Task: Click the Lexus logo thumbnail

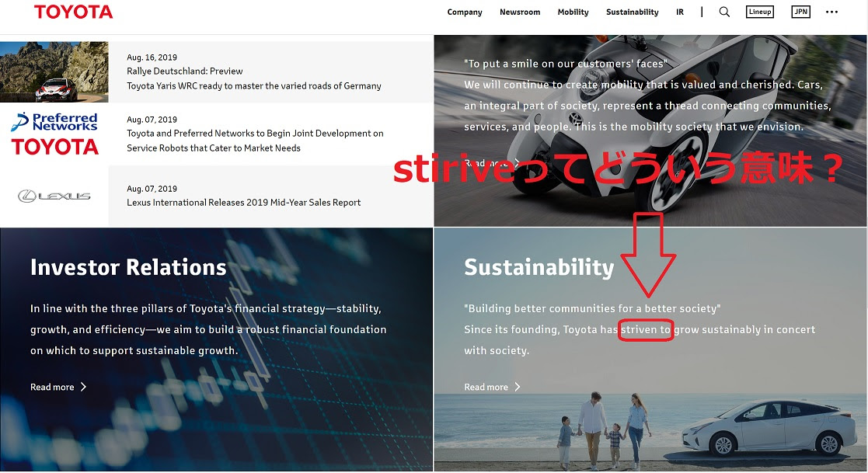Action: 54,196
